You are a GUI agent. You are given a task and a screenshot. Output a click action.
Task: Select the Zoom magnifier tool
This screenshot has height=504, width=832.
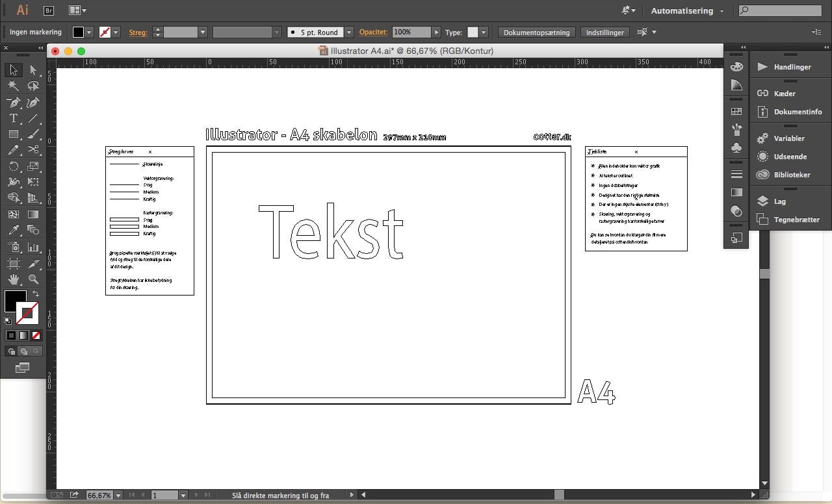tap(33, 279)
